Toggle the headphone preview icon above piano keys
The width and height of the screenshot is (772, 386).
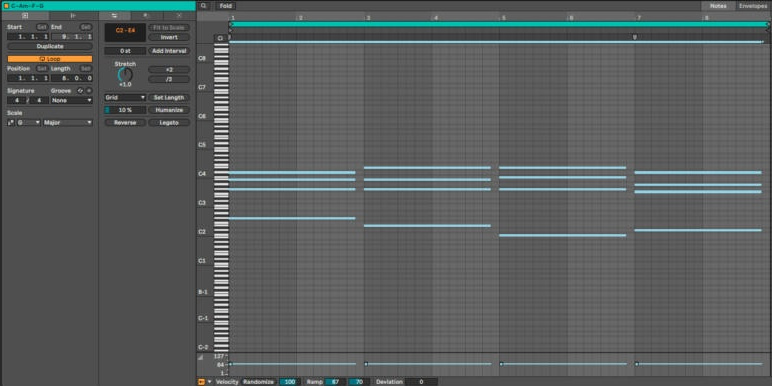[220, 38]
